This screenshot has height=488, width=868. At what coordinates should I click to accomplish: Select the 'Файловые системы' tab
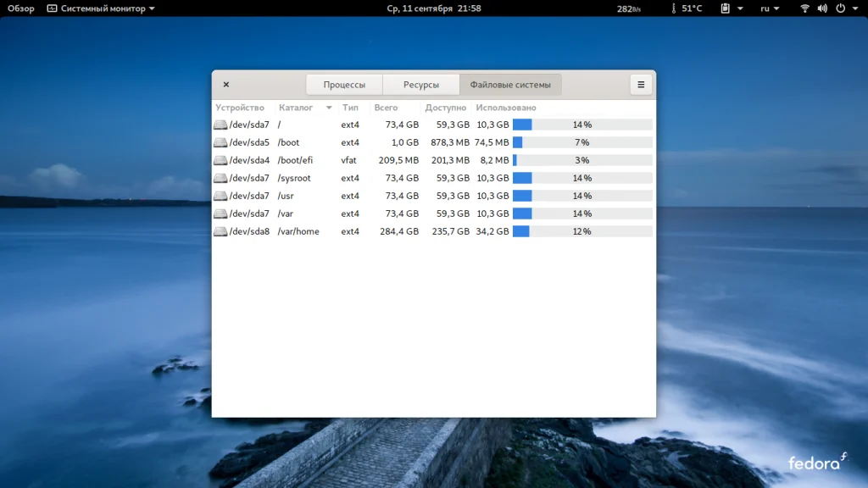pyautogui.click(x=510, y=85)
